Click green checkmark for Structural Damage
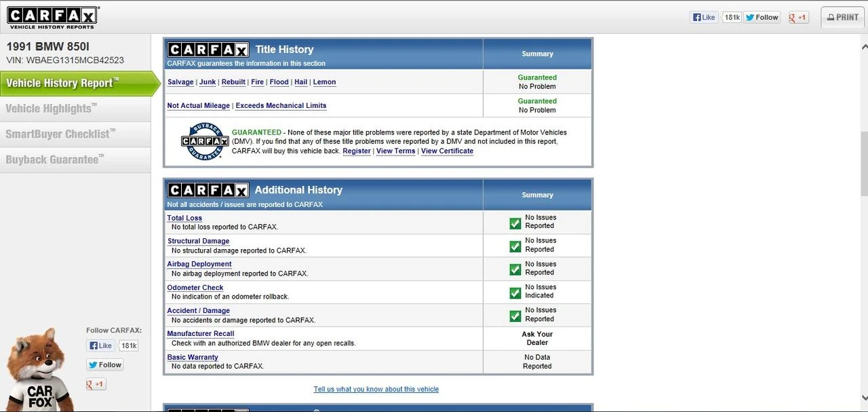The image size is (868, 412). (x=515, y=246)
